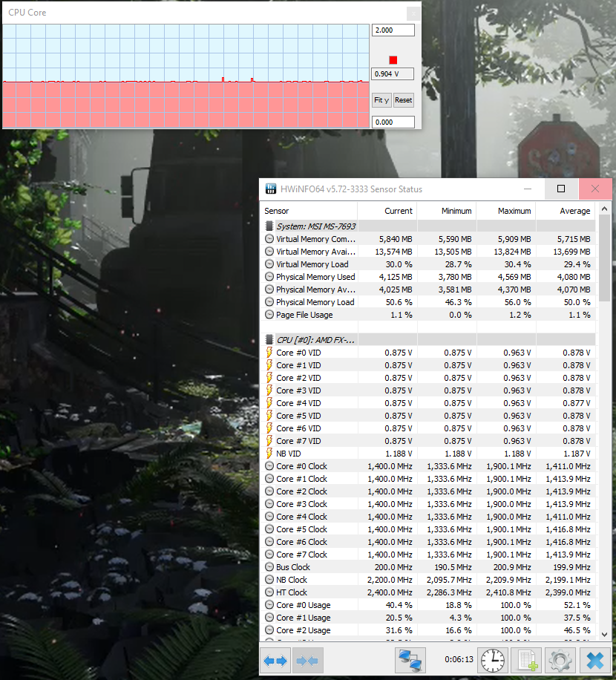Screen dimensions: 616x680
Task: Click the clock icon for Bus Clock
Action: point(269,567)
